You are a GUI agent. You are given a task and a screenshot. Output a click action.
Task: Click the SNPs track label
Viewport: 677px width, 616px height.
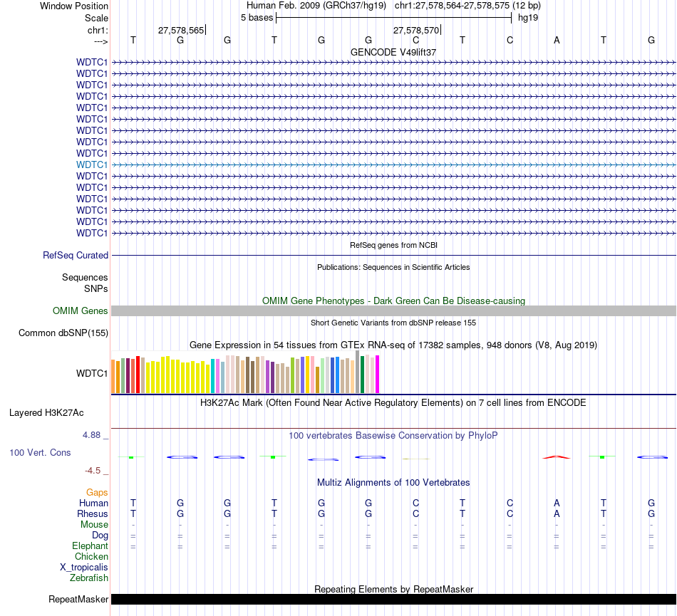96,288
